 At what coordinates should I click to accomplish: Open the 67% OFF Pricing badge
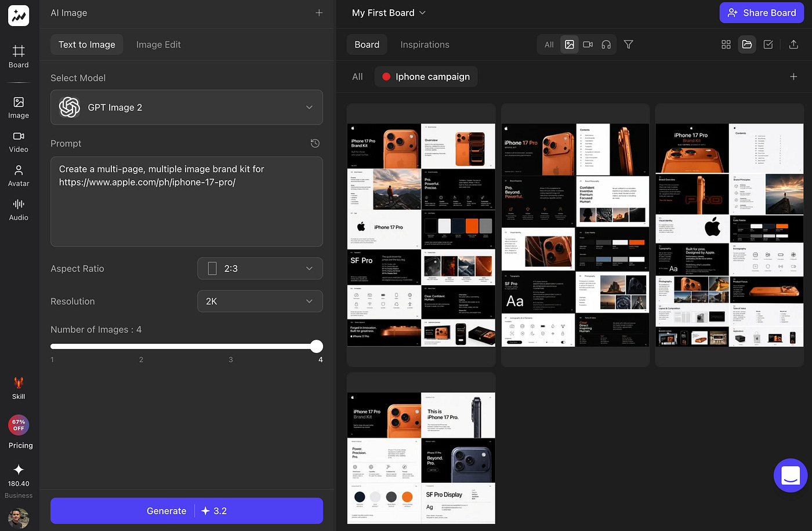pos(19,425)
